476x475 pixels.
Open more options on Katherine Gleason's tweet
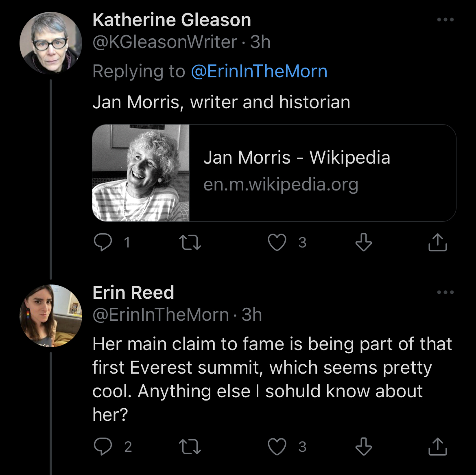445,20
